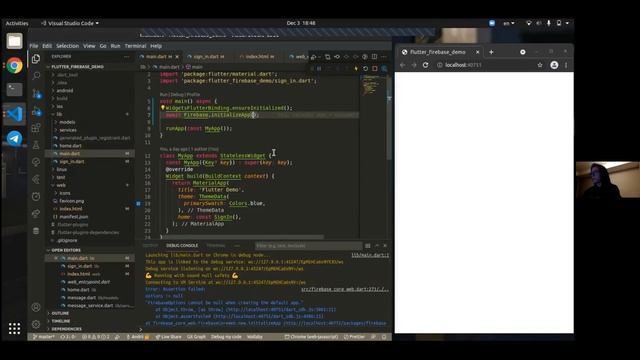Viewport: 640px width, 360px height.
Task: Switch to the index.html editor tab
Action: coord(259,57)
